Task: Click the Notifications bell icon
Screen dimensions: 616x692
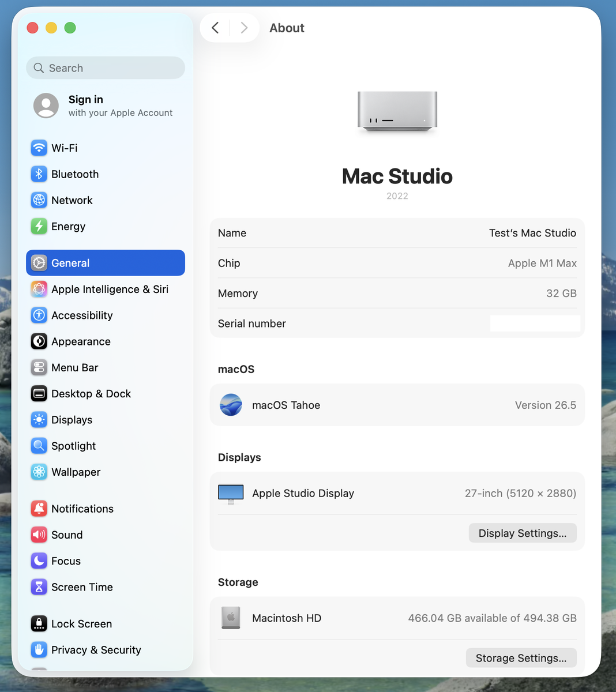Action: coord(39,509)
